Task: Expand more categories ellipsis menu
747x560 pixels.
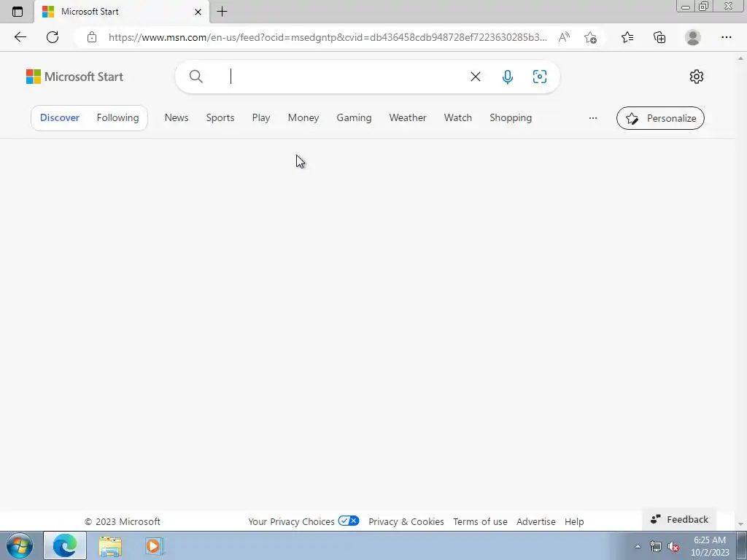Action: point(592,118)
